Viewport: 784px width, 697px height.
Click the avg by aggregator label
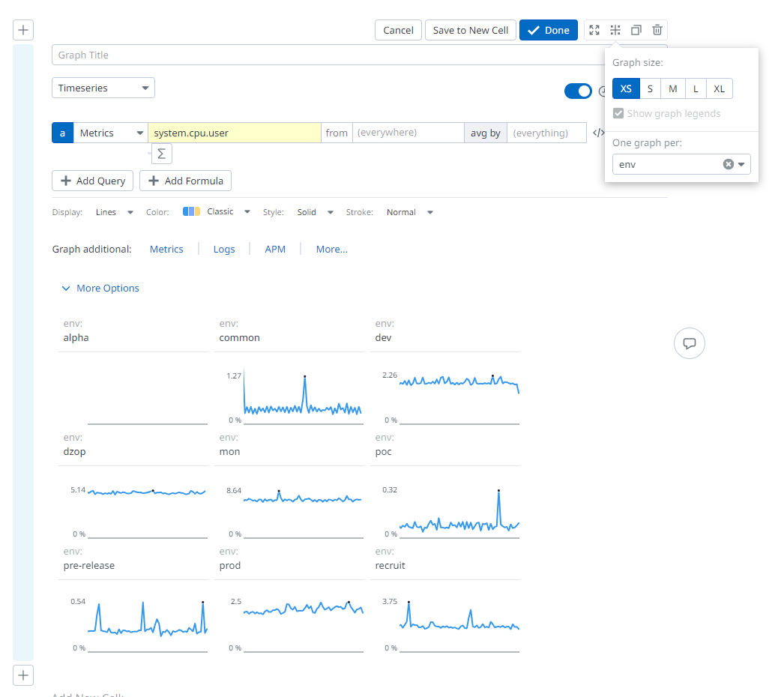click(486, 133)
